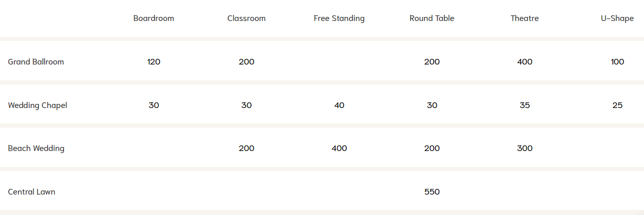Screen dimensions: 644x215
Task: Click the Theatre column header
Action: pos(524,18)
